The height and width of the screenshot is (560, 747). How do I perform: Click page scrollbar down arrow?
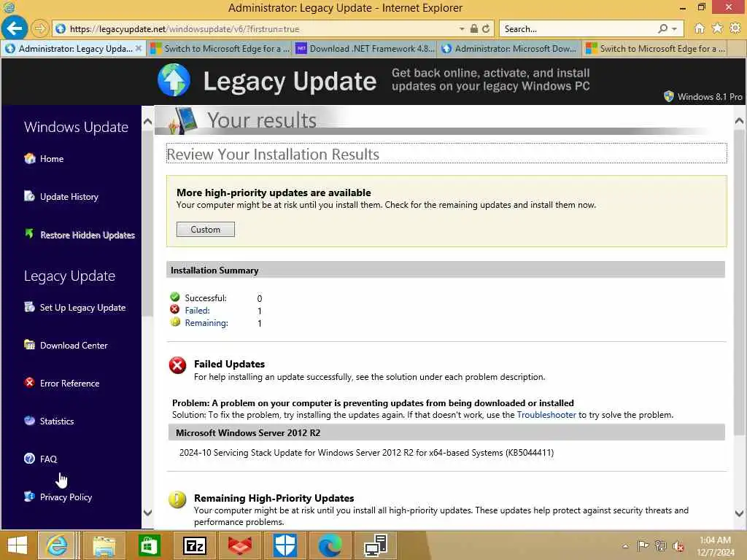coord(739,513)
